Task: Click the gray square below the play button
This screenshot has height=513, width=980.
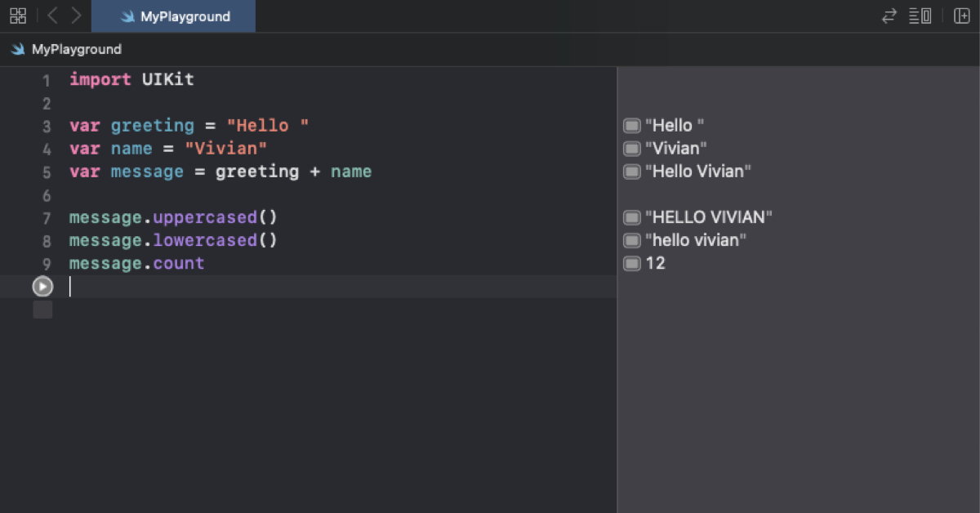Action: (x=42, y=310)
